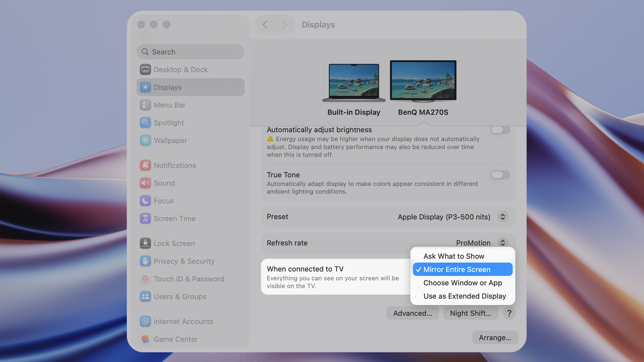Open the Night Shift... button

point(470,313)
